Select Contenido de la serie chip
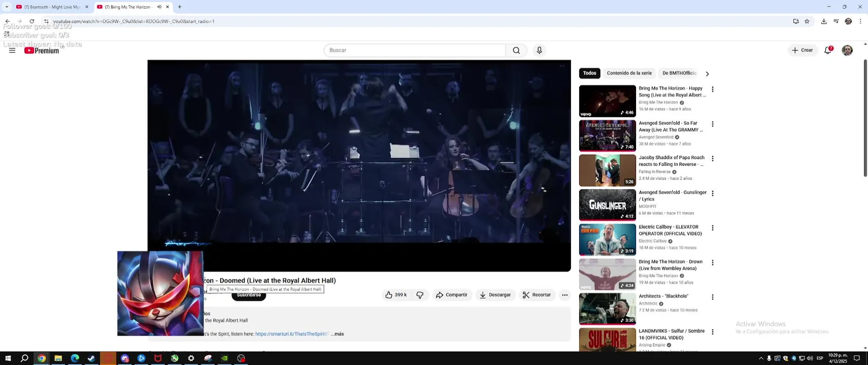This screenshot has height=365, width=868. tap(629, 73)
